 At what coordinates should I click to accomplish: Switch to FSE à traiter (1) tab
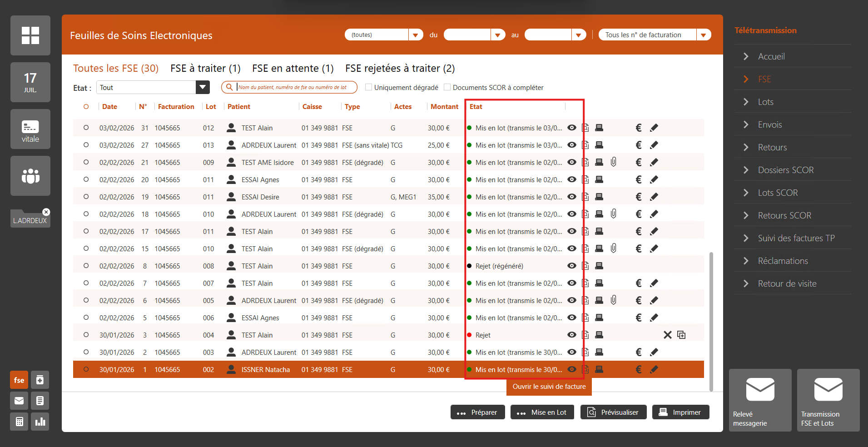coord(205,68)
